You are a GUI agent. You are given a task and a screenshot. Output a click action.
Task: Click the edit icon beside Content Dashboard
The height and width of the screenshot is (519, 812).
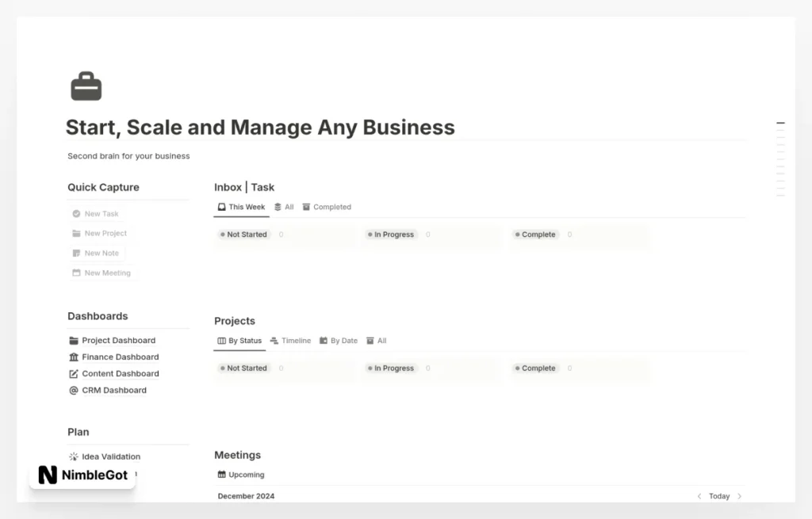pos(73,373)
